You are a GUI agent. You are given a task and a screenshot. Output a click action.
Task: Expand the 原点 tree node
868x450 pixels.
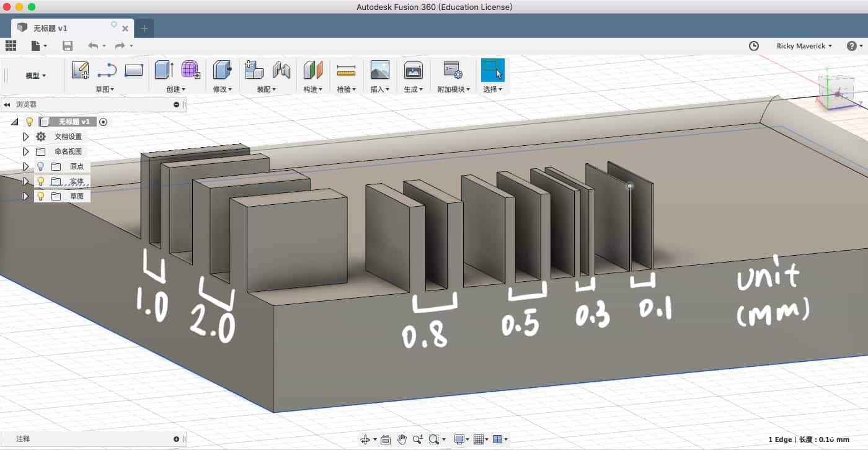point(26,166)
